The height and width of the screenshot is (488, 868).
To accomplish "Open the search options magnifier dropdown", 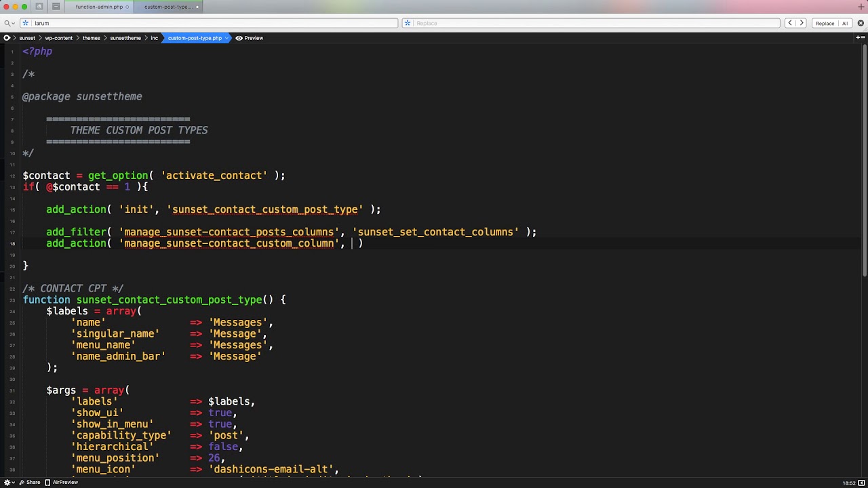I will click(x=9, y=23).
